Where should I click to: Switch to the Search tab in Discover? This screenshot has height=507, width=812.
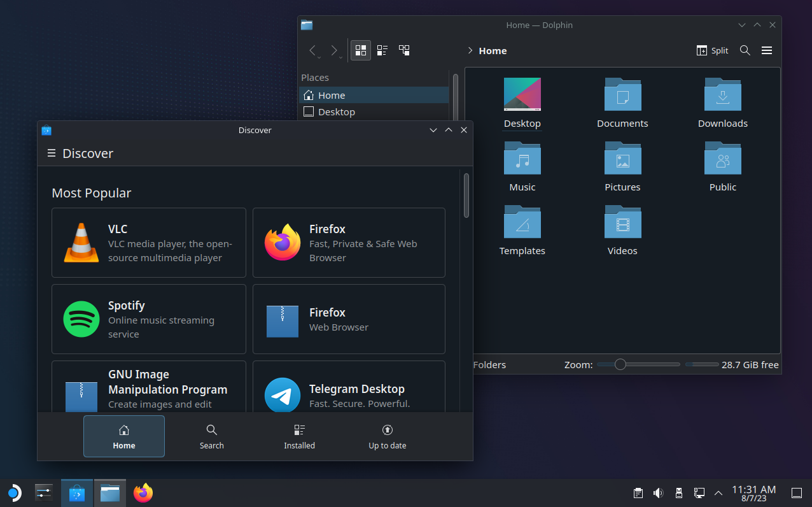211,436
